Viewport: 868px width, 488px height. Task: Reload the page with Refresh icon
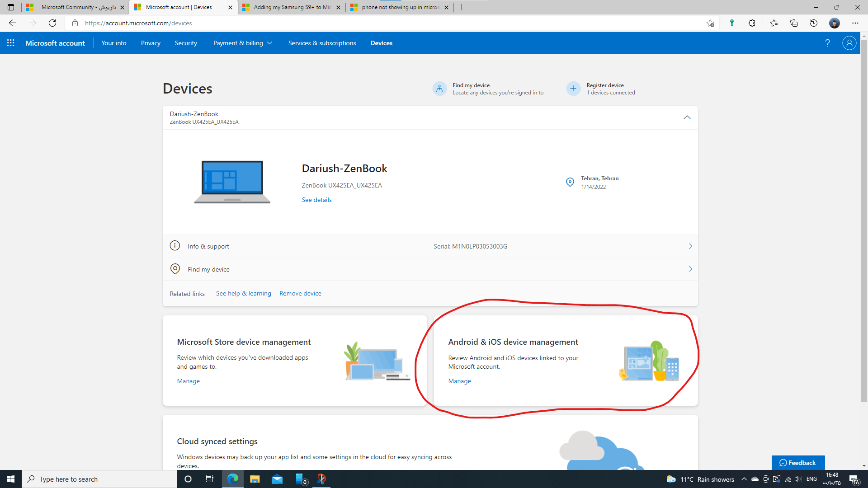(x=52, y=23)
